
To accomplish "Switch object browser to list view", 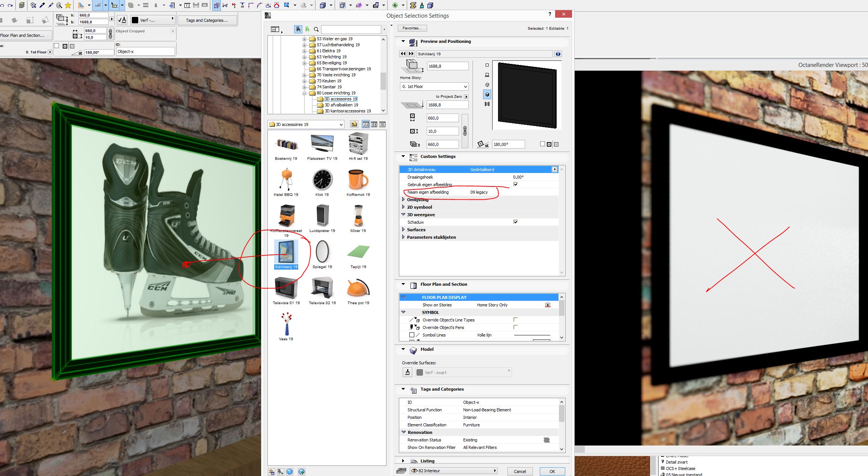I will pyautogui.click(x=382, y=124).
